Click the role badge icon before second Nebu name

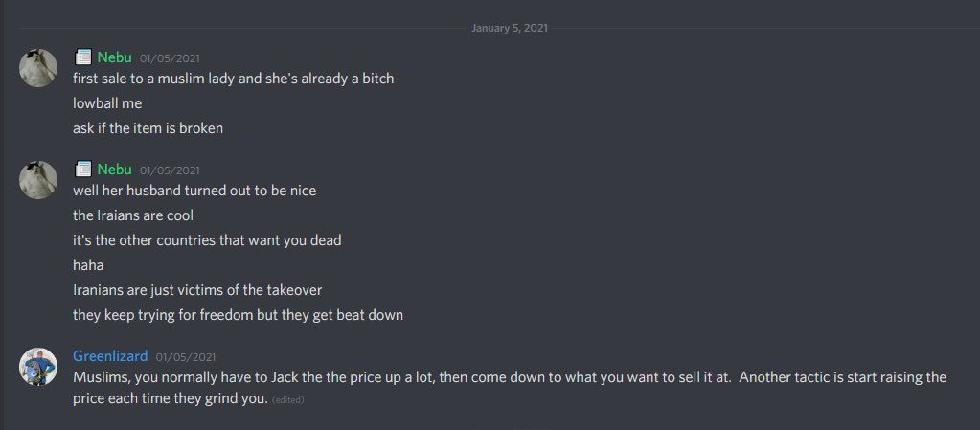coord(83,170)
